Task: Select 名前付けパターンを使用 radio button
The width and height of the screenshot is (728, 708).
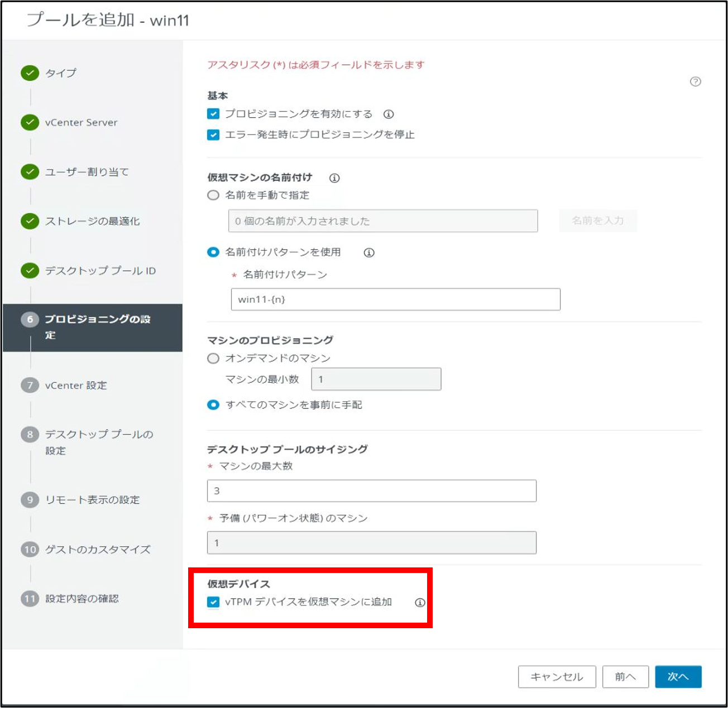Action: [213, 252]
